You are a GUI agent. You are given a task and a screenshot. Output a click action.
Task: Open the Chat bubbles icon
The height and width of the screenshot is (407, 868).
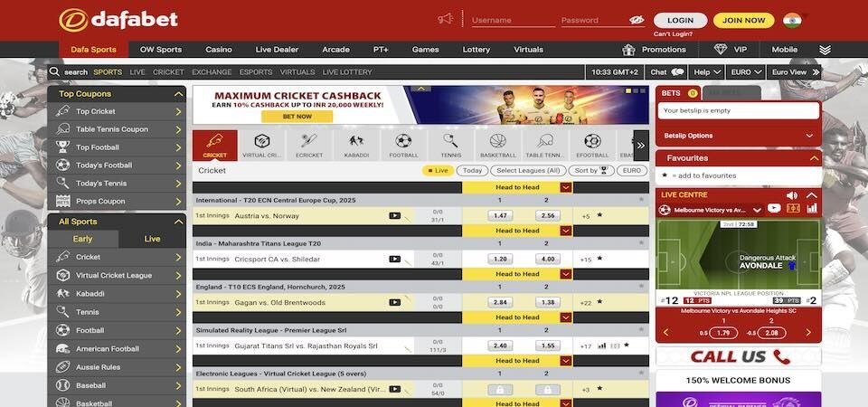677,72
